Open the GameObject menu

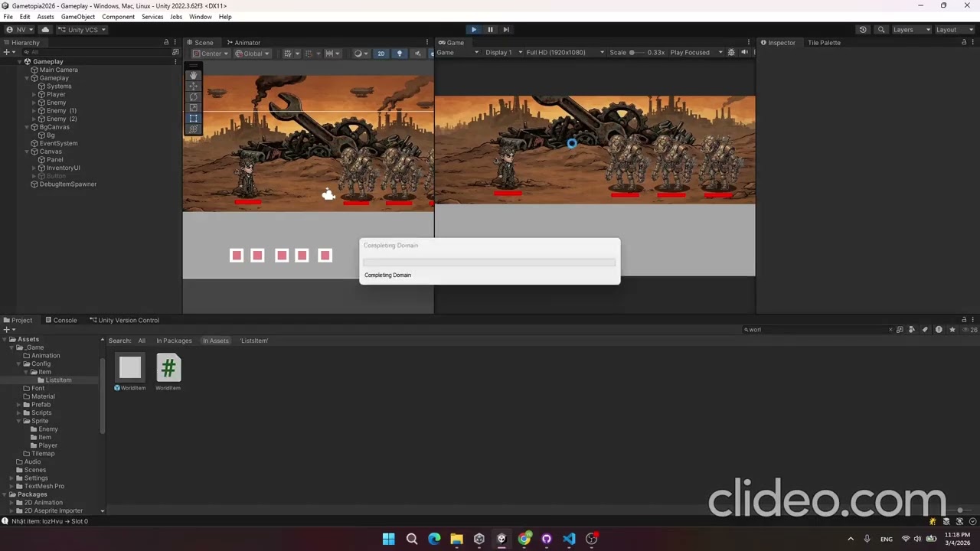tap(77, 17)
